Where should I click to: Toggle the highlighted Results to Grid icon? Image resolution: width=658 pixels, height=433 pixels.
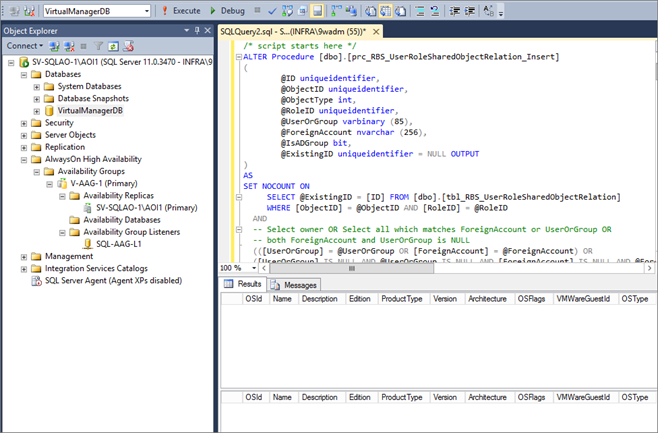[386, 11]
